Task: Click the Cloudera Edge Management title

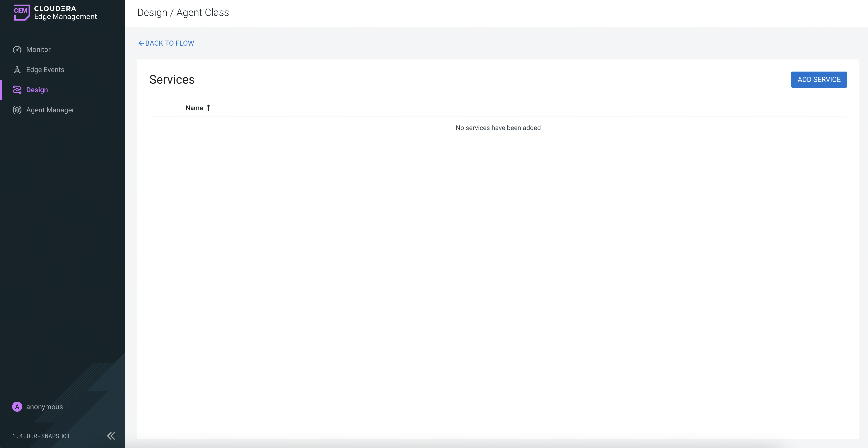Action: 65,13
